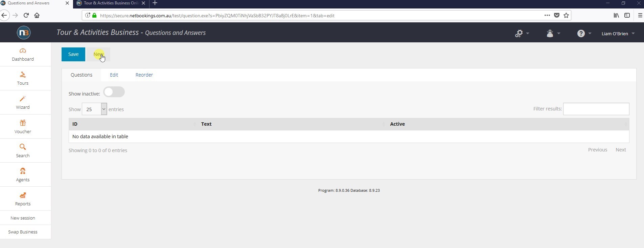This screenshot has height=248, width=644.
Task: Go to the browser home icon
Action: tap(37, 15)
